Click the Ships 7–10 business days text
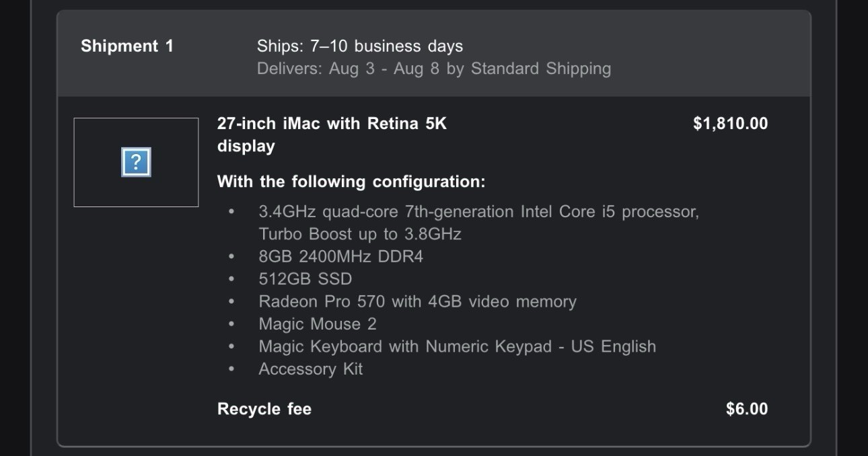 point(359,46)
